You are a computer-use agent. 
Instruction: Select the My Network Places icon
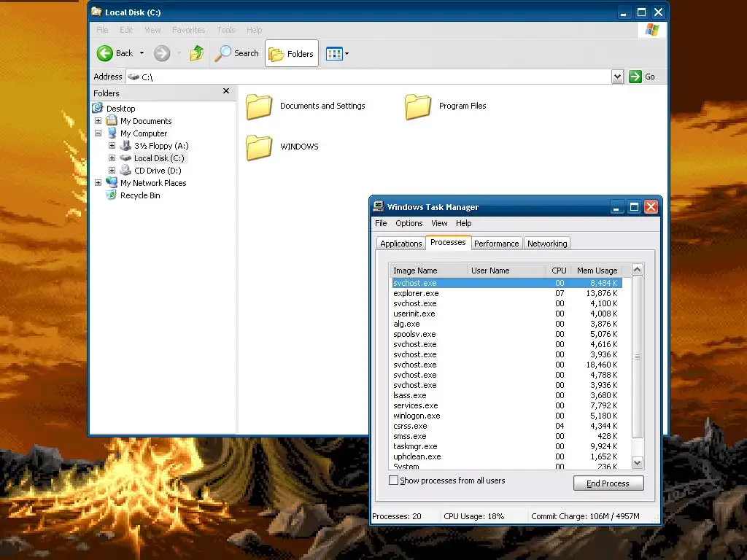(112, 182)
